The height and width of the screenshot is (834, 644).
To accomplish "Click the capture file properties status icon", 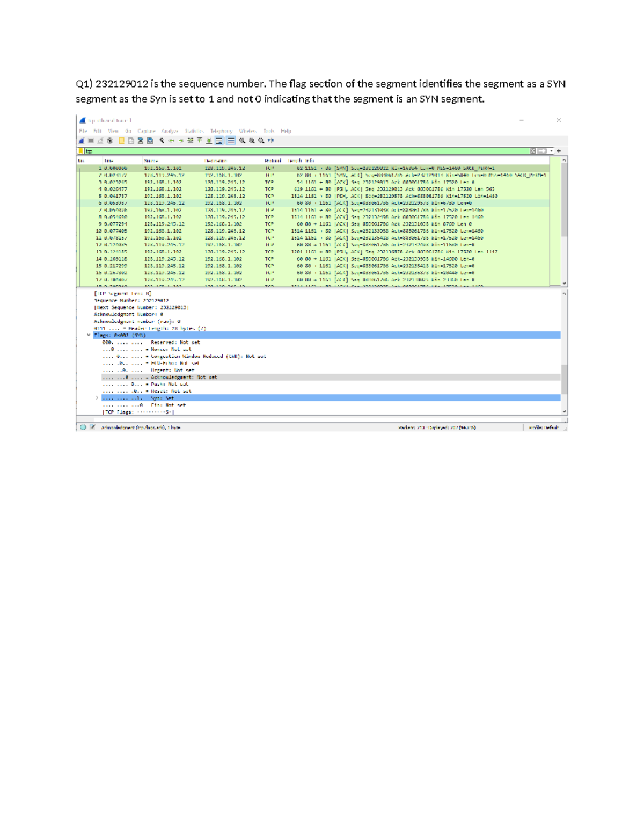I will pyautogui.click(x=93, y=427).
